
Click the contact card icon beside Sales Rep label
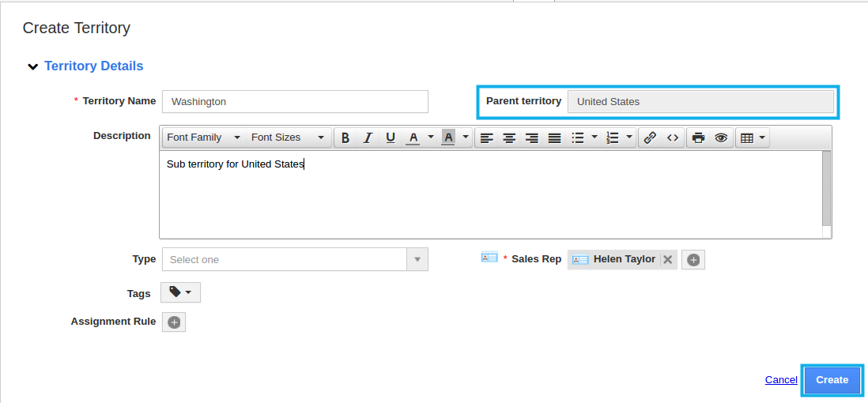(489, 258)
